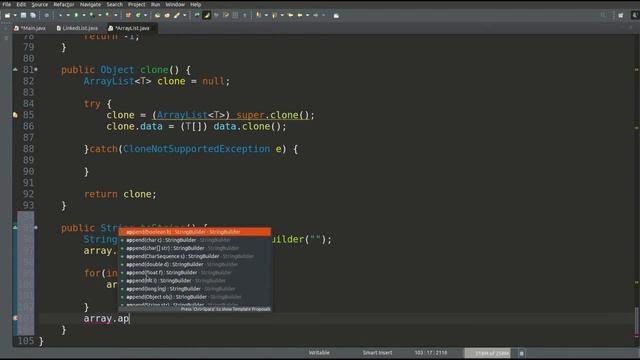
Task: Toggle the highlighted Mark Occurrences icon
Action: (207, 16)
